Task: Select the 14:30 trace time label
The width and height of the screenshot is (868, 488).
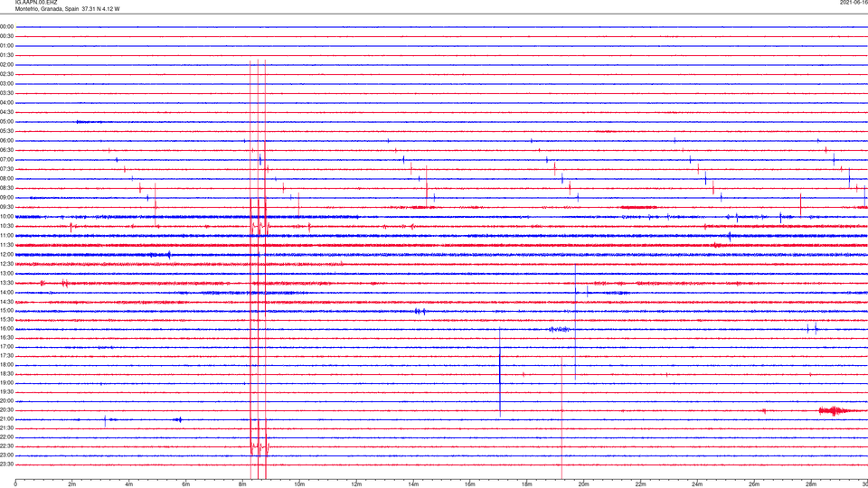Action: click(6, 302)
